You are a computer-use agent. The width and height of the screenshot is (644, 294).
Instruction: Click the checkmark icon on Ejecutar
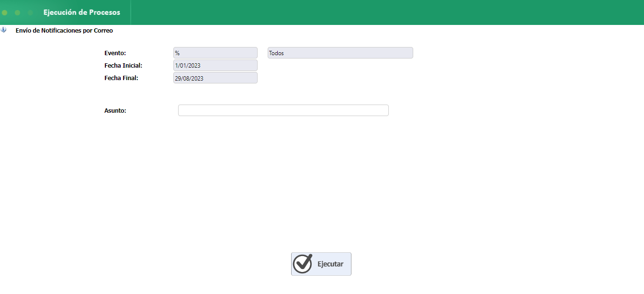[303, 264]
